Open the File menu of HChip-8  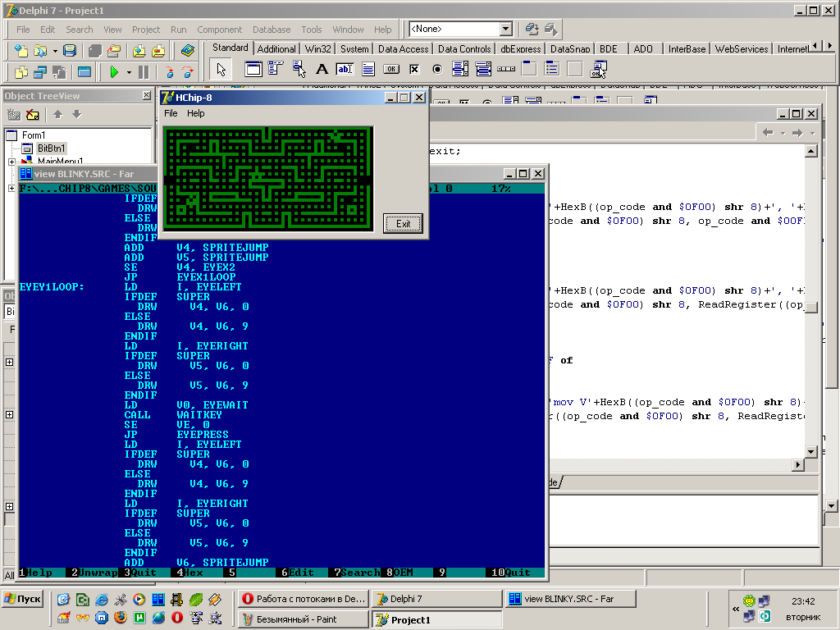(x=171, y=113)
